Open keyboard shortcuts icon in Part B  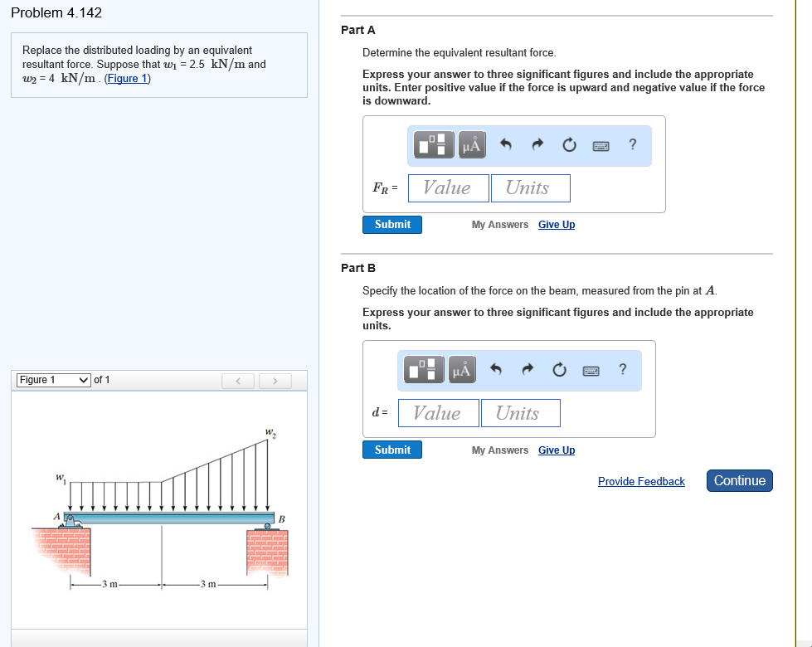pos(591,371)
